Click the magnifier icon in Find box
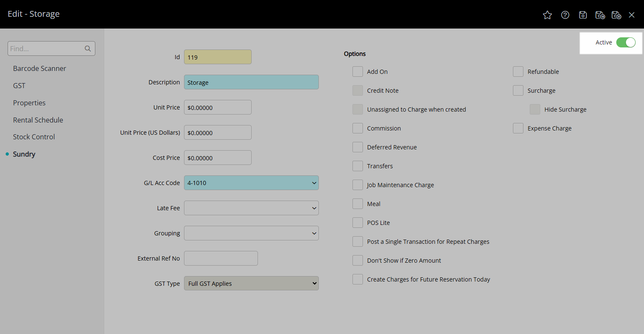This screenshot has height=334, width=644. click(88, 49)
